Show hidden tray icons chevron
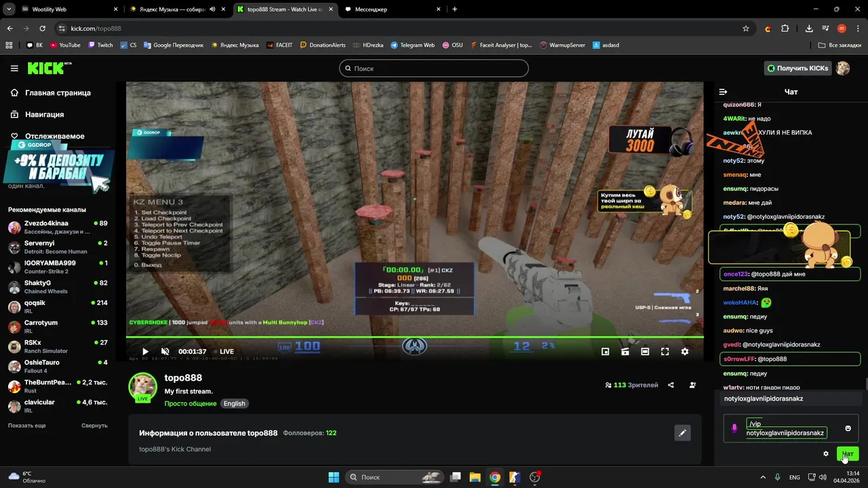 click(x=763, y=477)
